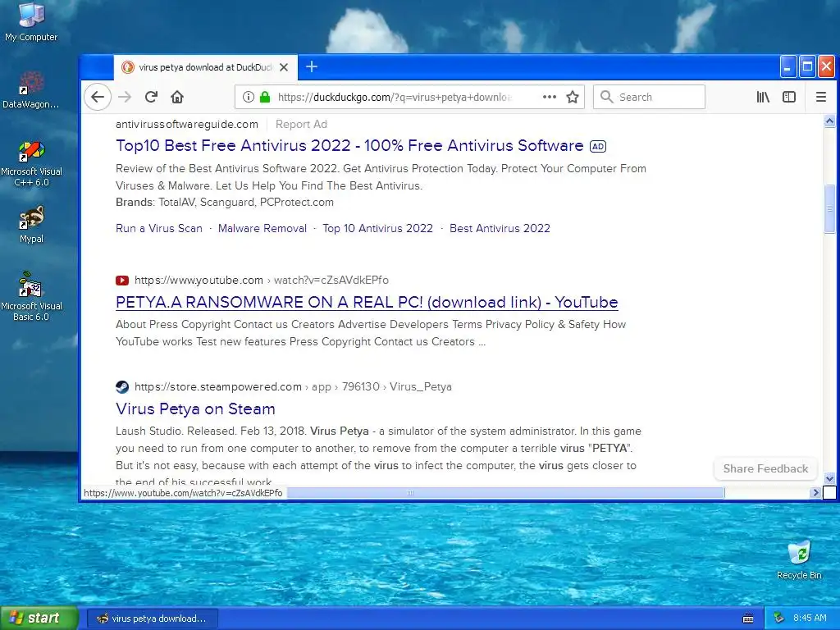This screenshot has height=630, width=840.
Task: Select the virus petya download tab
Action: [205, 67]
